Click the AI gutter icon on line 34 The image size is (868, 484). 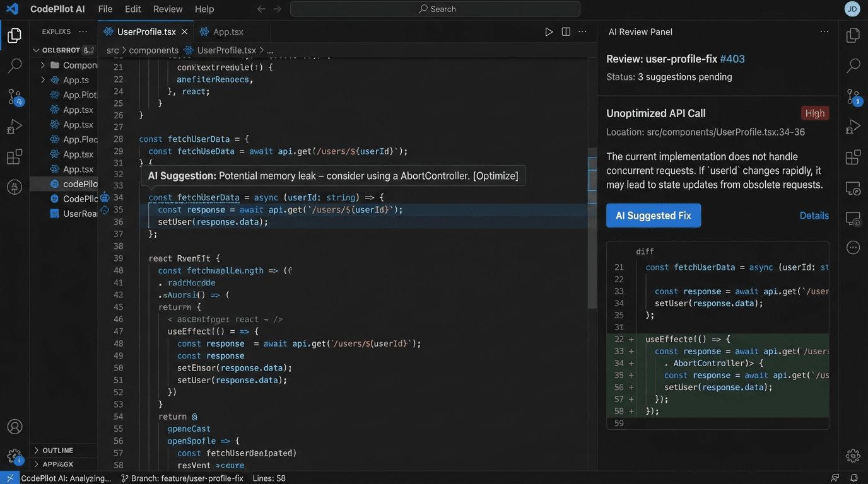pyautogui.click(x=105, y=197)
